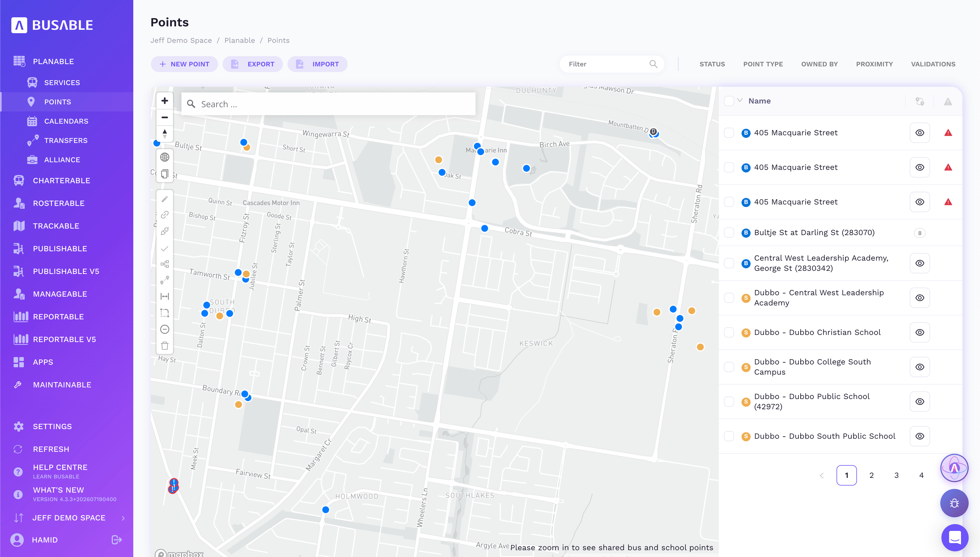Reset map bearing with compass icon

click(x=164, y=134)
